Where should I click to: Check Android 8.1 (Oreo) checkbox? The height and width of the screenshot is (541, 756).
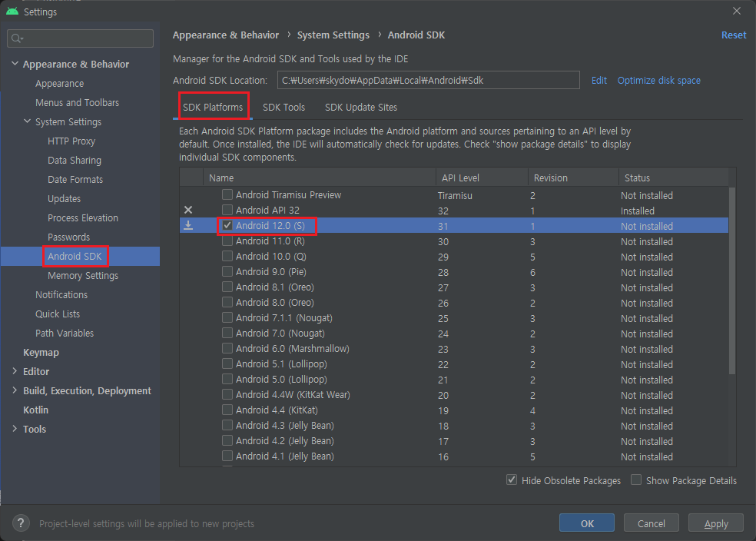tap(227, 287)
